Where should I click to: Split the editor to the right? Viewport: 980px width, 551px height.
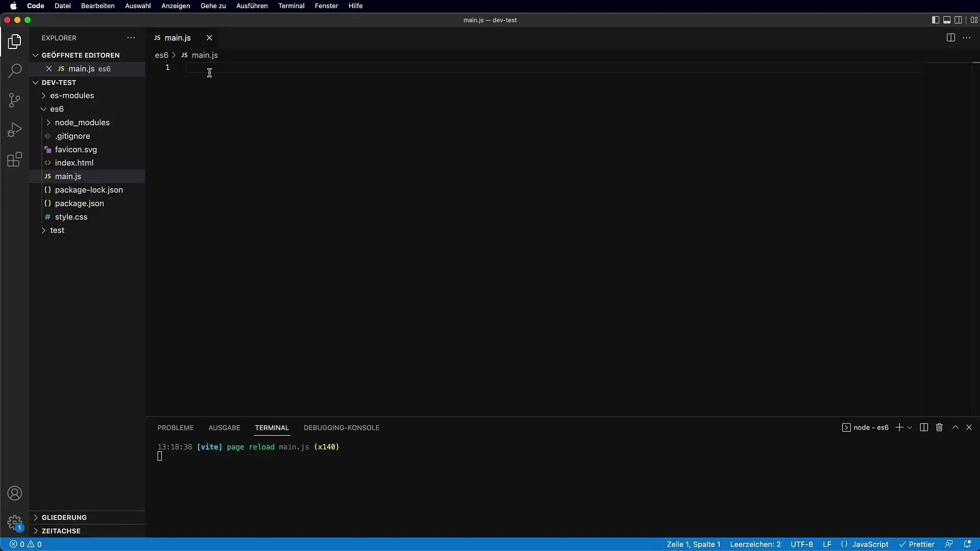pyautogui.click(x=950, y=38)
